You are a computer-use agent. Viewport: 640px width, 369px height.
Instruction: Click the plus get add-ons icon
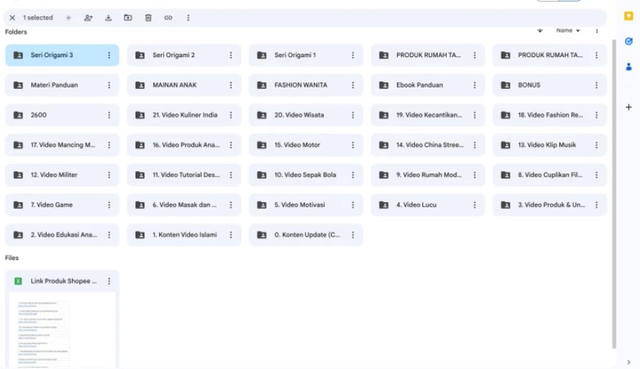click(x=629, y=107)
